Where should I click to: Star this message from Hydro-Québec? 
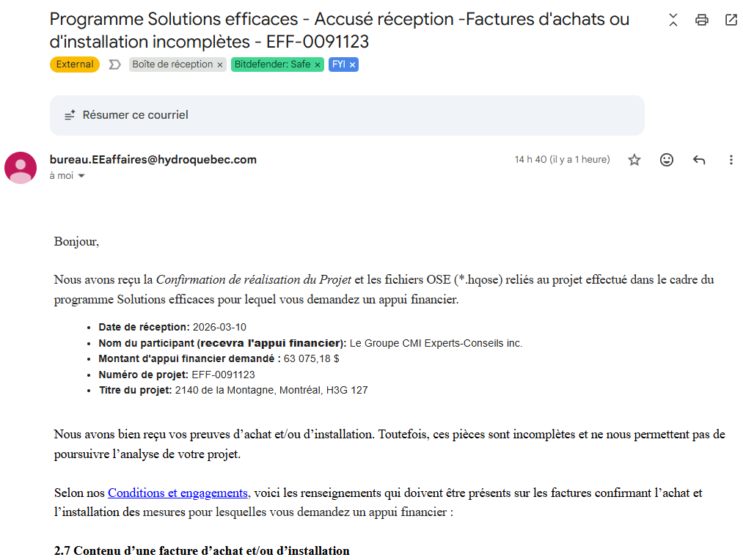pyautogui.click(x=634, y=160)
